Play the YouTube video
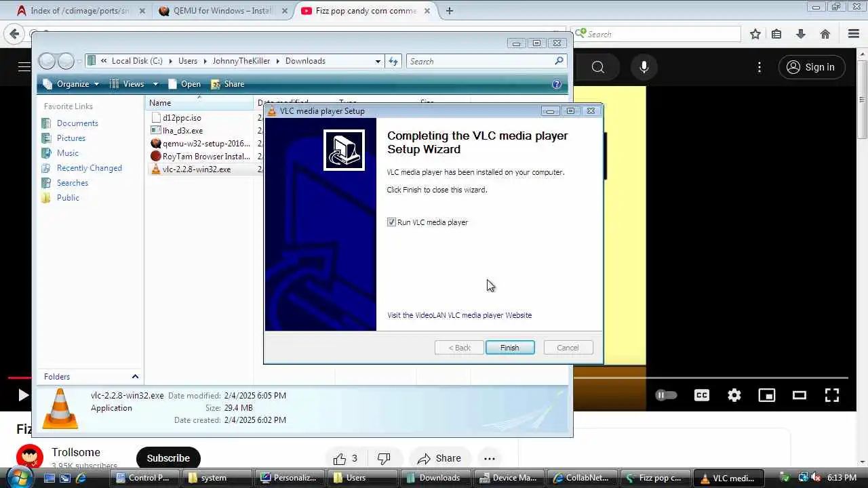 [22, 395]
